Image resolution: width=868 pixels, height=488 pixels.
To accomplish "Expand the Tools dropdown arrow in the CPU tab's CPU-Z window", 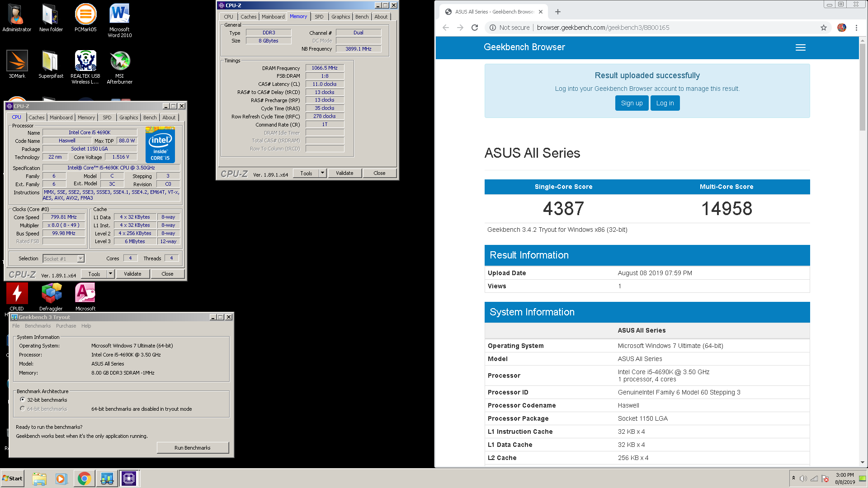I will (110, 274).
